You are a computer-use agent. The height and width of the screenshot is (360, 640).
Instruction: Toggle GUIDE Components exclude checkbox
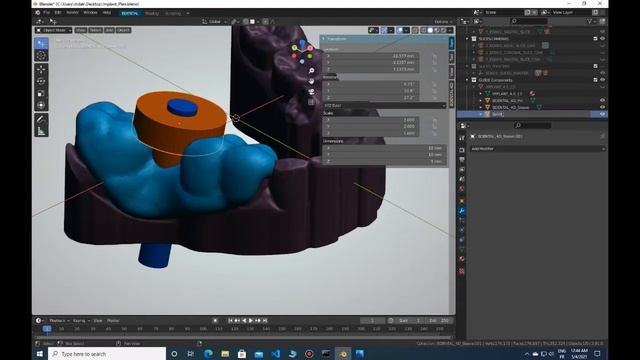[x=595, y=80]
